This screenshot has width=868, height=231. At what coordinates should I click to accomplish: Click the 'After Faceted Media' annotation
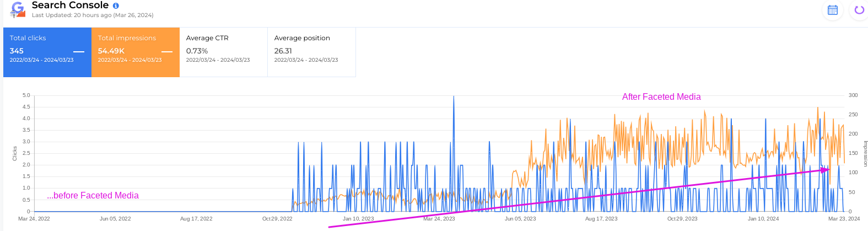click(x=661, y=97)
